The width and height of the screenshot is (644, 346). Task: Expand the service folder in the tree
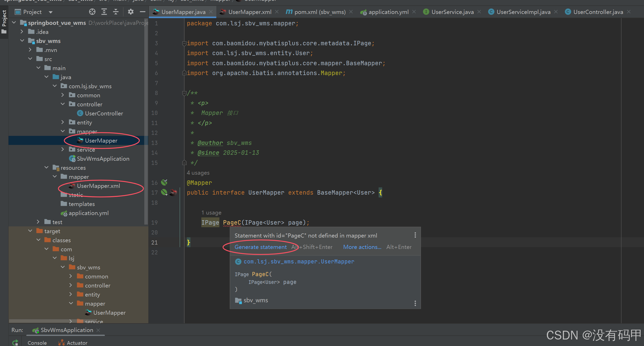pyautogui.click(x=63, y=150)
